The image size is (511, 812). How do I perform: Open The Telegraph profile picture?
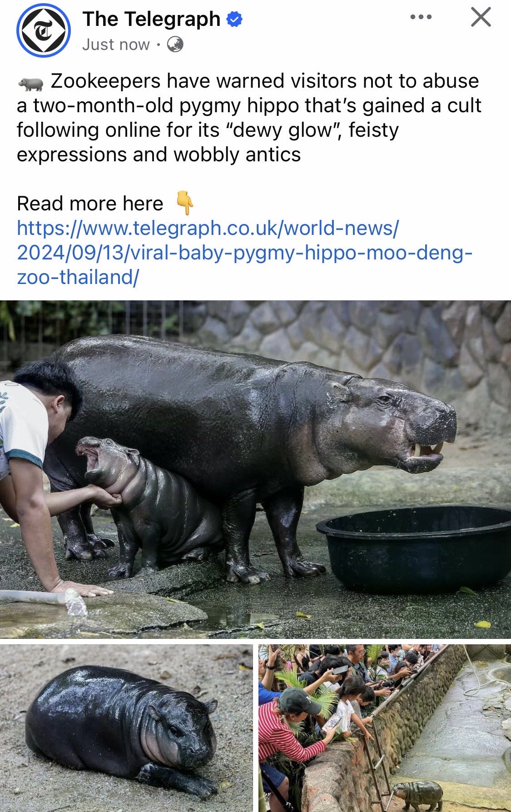[x=43, y=30]
